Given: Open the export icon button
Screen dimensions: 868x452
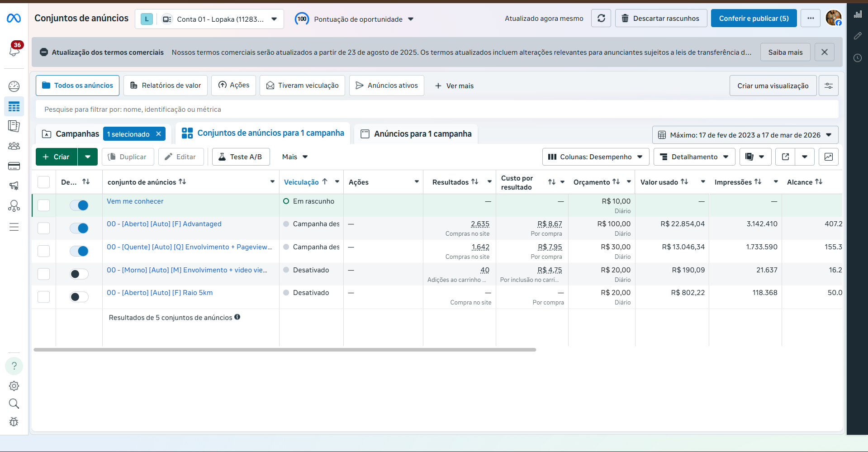Looking at the screenshot, I should pos(785,157).
